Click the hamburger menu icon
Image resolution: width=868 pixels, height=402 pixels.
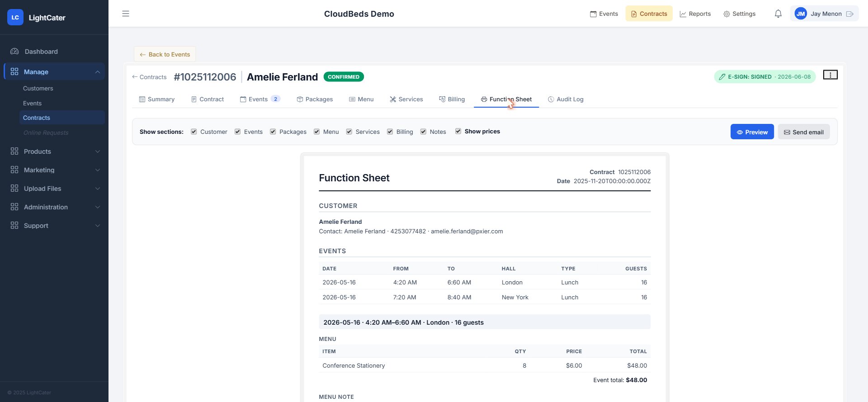(126, 14)
